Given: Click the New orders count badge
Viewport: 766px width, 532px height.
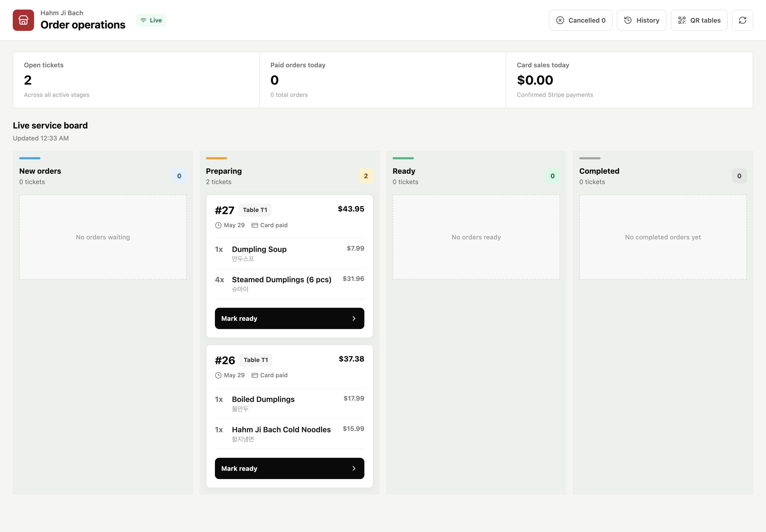Looking at the screenshot, I should click(179, 176).
